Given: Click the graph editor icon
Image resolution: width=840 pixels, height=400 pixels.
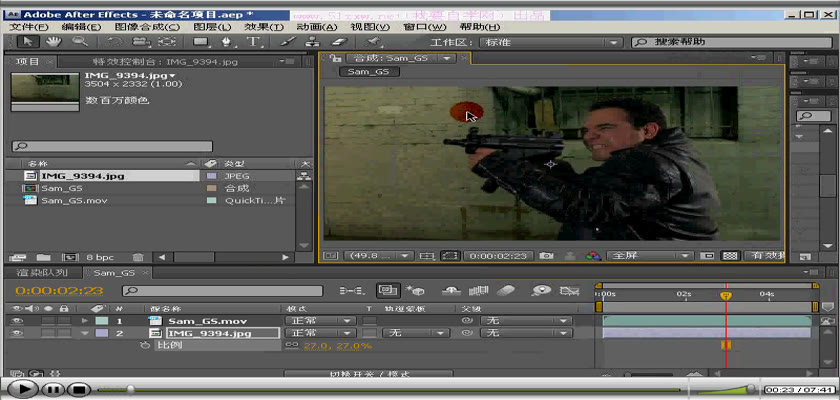Looking at the screenshot, I should tap(569, 291).
